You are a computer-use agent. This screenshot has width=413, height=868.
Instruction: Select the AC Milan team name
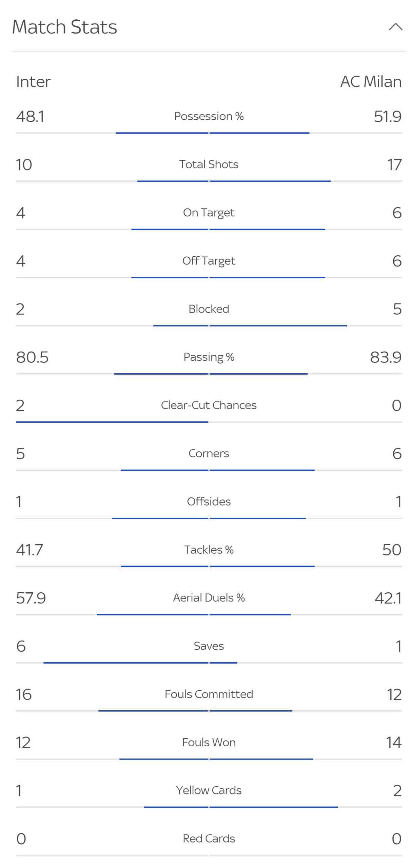click(x=371, y=82)
